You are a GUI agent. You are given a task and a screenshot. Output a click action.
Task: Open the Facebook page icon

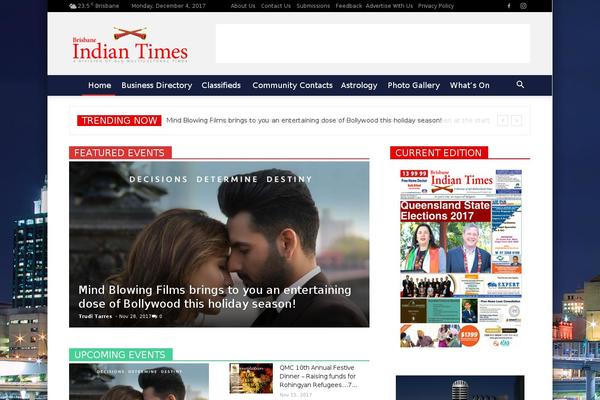point(509,6)
